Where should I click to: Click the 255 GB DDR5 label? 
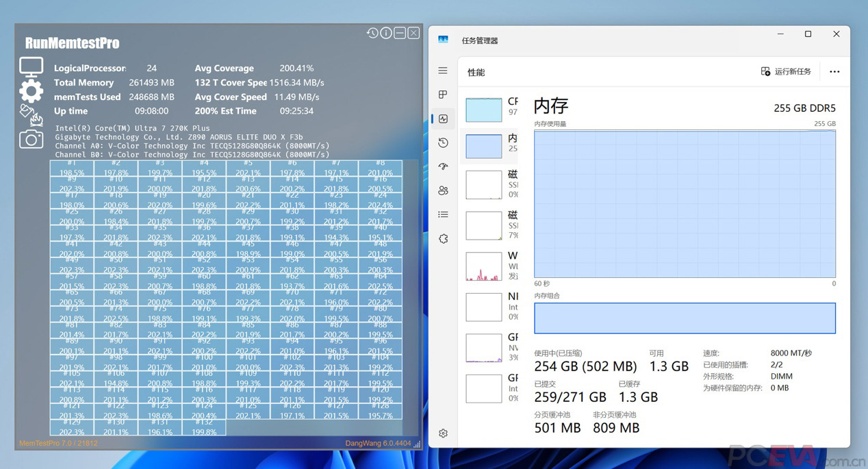coord(805,108)
